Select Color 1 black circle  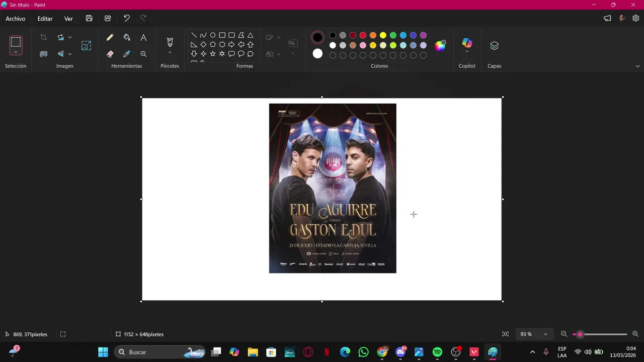[x=317, y=37]
